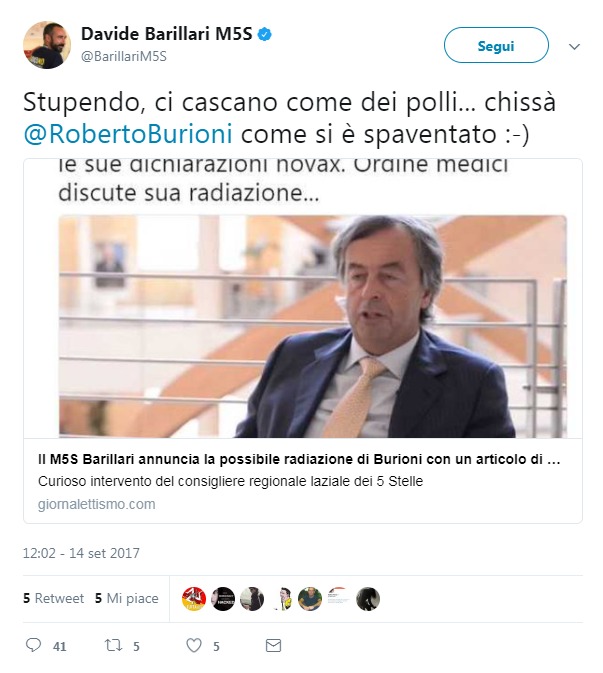The height and width of the screenshot is (673, 603).
Task: Like the tweet with heart icon
Action: point(194,645)
